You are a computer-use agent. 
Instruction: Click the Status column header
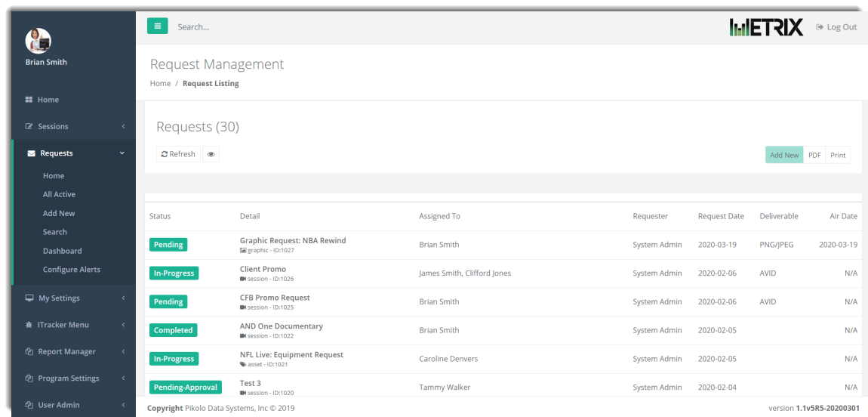160,216
